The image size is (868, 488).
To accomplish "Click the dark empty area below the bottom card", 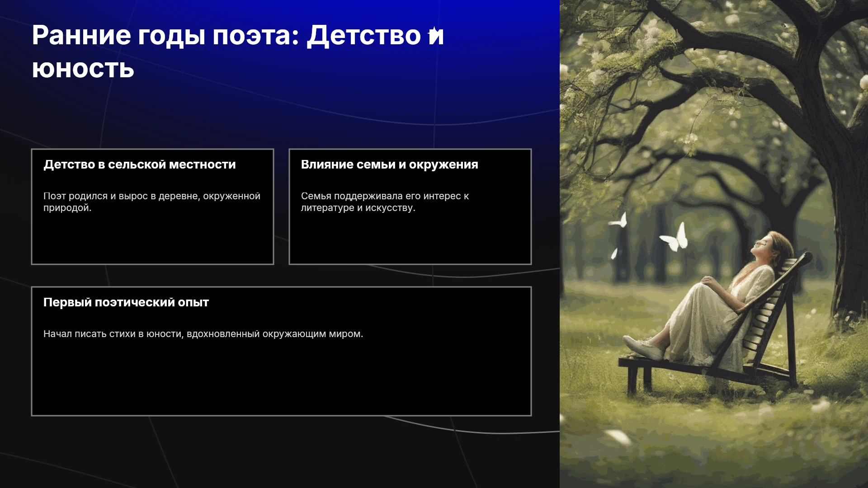I will coord(280,452).
